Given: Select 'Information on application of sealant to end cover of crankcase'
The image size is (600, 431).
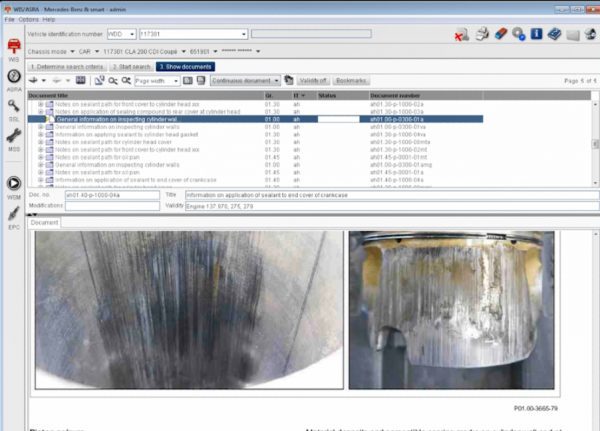Looking at the screenshot, I should pos(136,180).
